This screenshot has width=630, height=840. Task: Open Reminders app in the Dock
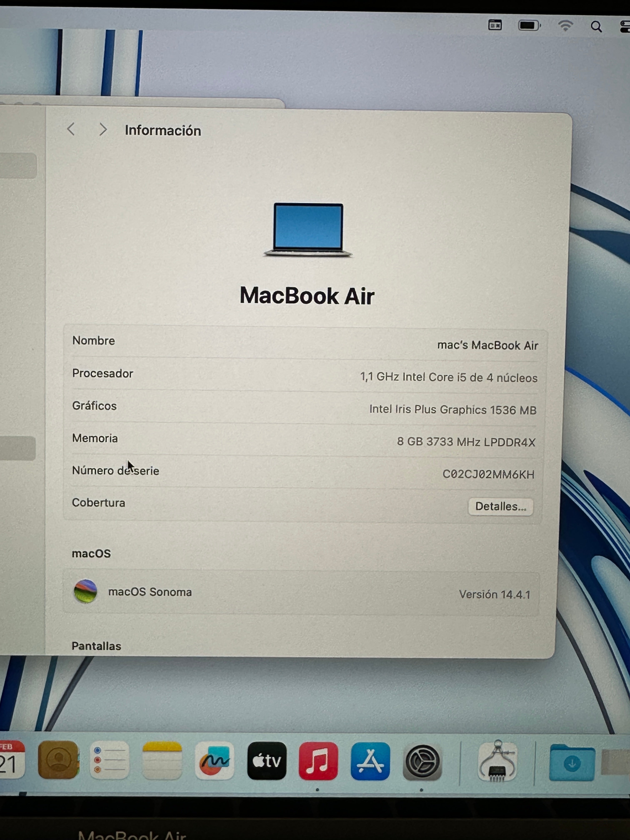(x=110, y=760)
